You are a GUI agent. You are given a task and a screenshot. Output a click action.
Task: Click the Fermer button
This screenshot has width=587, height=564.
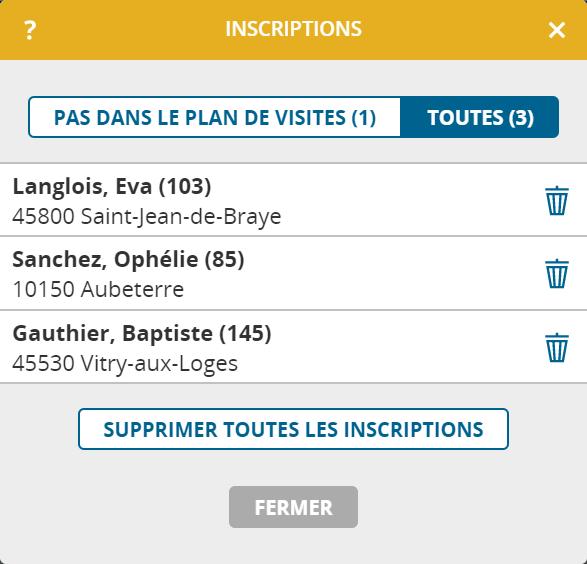[293, 507]
